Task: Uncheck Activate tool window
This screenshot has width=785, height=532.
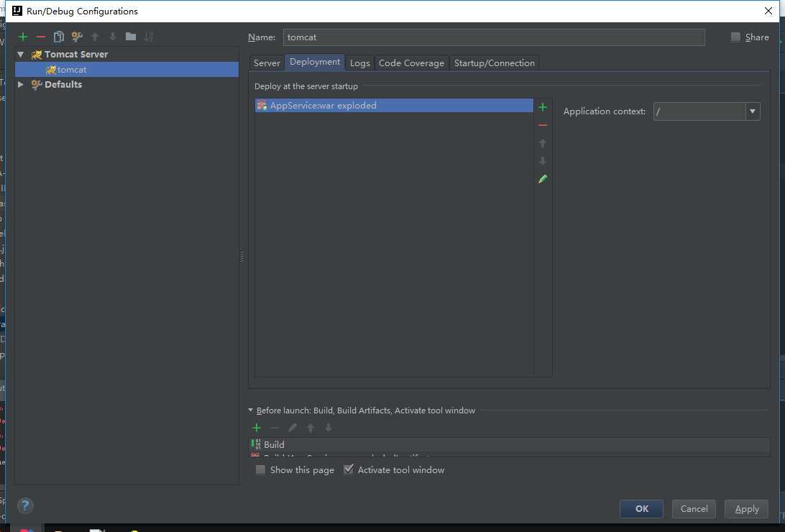Action: [x=349, y=469]
